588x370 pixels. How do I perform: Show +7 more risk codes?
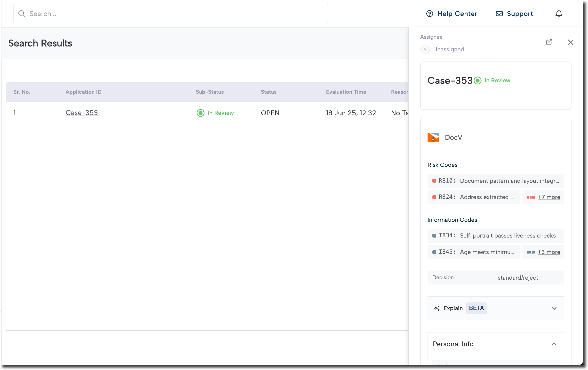click(549, 197)
